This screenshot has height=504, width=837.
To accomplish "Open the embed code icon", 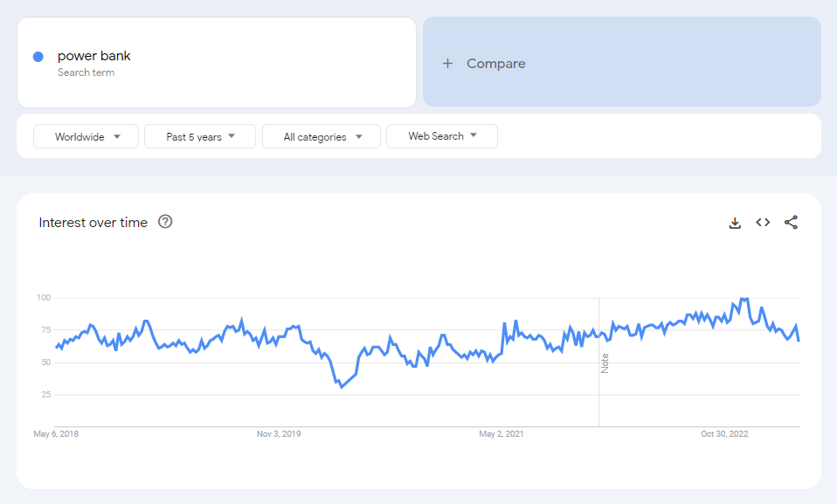I will tap(763, 223).
